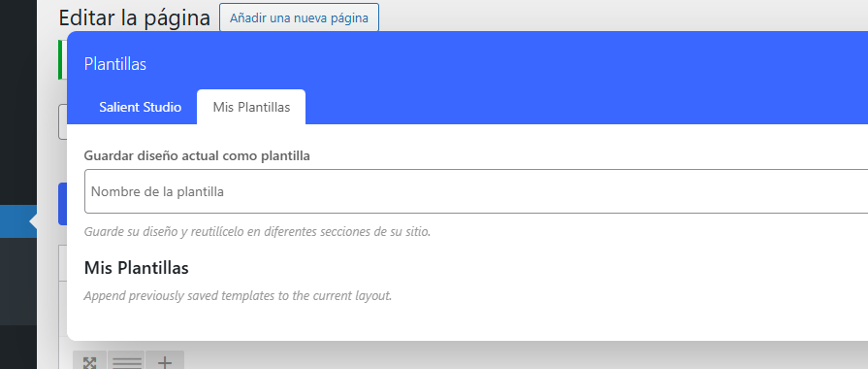Click the green-bordered notice behind the modal

[62, 60]
